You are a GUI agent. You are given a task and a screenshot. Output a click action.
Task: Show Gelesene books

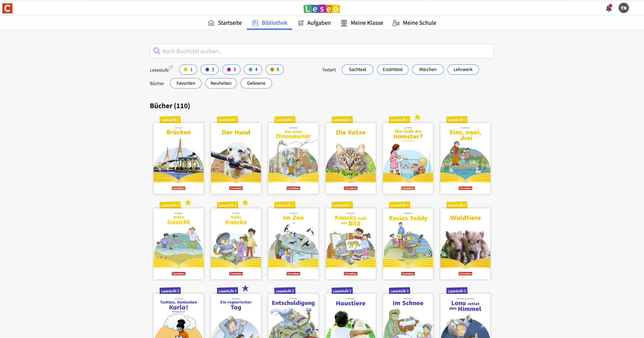tap(256, 83)
